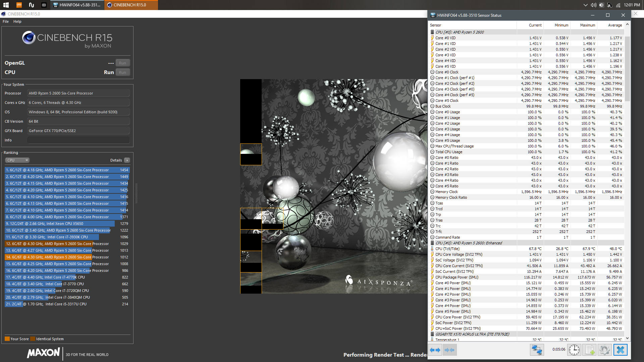Select the Max CPU/Thread Usage row
644x362 pixels.
pyautogui.click(x=527, y=146)
